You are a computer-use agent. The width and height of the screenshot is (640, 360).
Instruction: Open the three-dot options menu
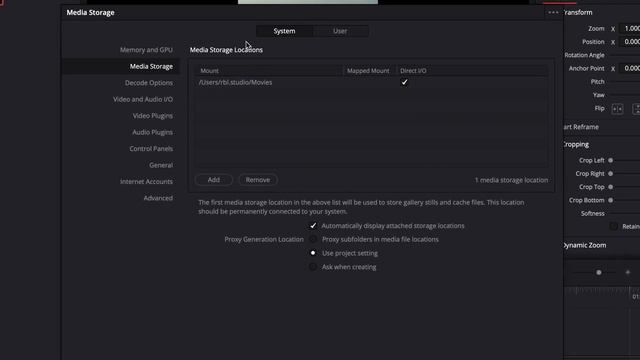pos(553,13)
